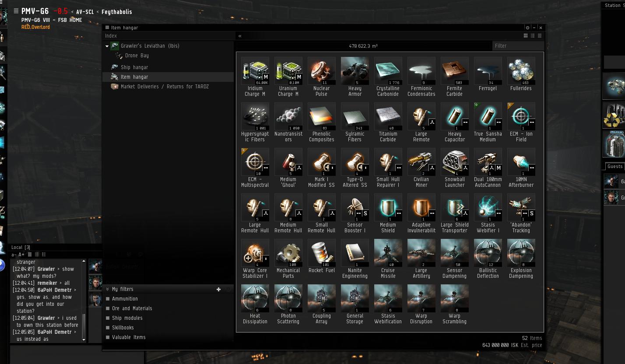Select the True Sansha Medium module
625x364 pixels.
(x=488, y=116)
